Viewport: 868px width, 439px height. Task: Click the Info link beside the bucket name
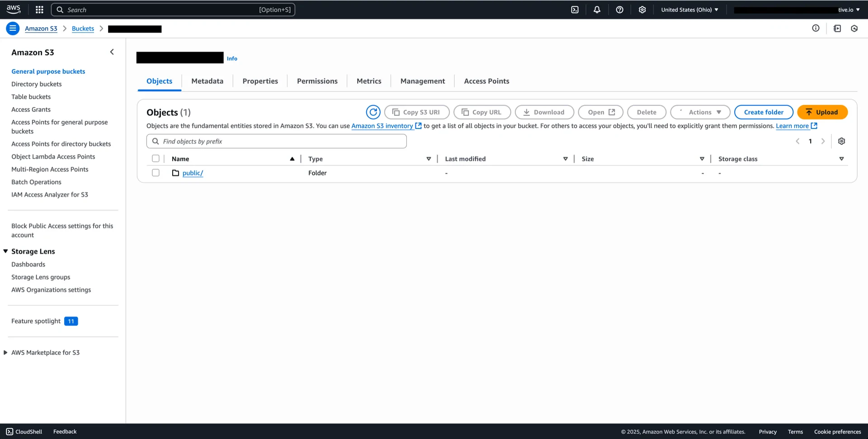[x=232, y=58]
